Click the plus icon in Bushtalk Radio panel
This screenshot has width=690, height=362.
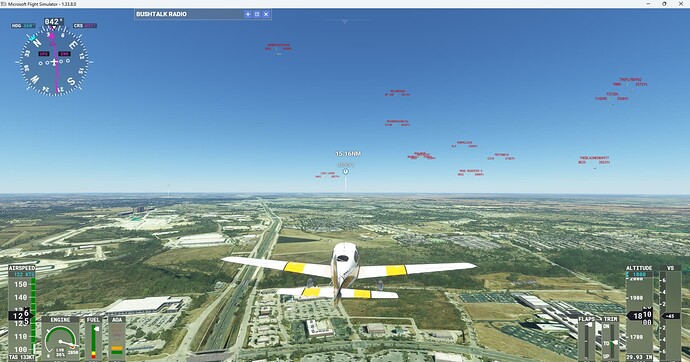tap(248, 14)
